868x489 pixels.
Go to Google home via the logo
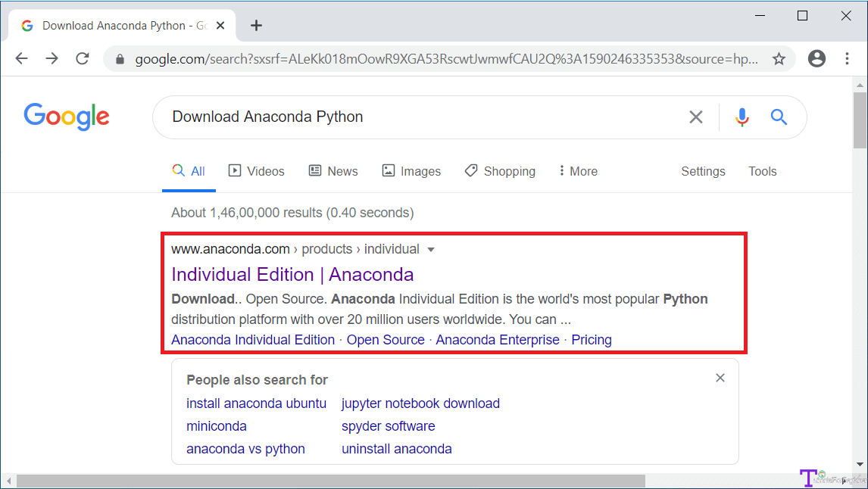point(67,117)
